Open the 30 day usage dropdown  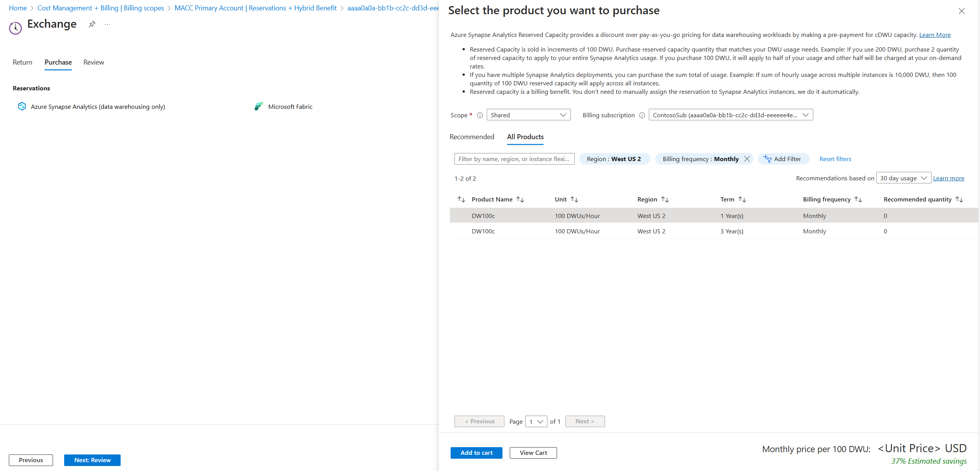(x=903, y=178)
